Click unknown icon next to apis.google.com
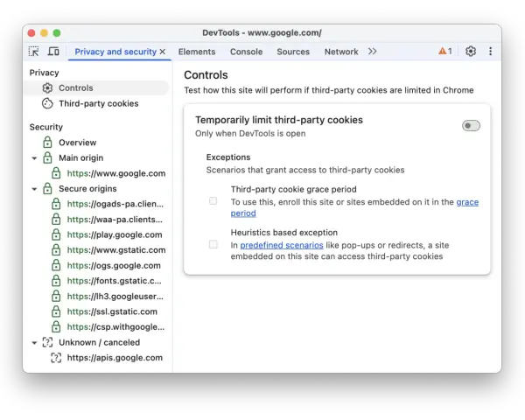This screenshot has width=525, height=420. pos(56,358)
